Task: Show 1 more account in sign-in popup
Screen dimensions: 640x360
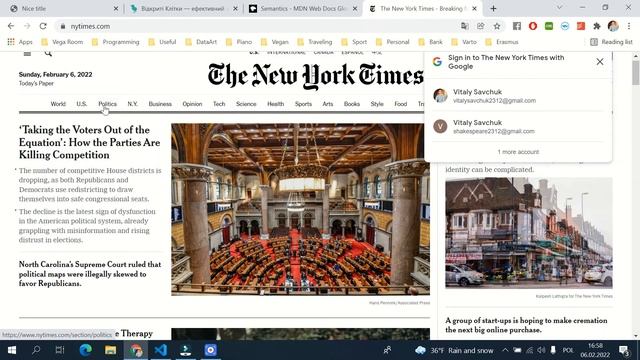Action: [x=518, y=152]
